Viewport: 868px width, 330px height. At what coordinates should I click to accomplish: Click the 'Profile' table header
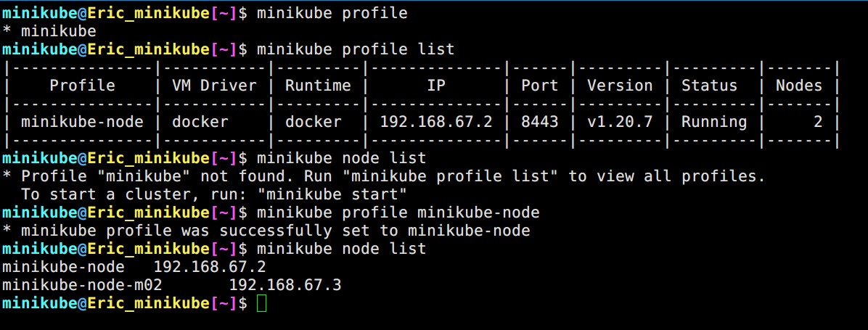point(83,86)
